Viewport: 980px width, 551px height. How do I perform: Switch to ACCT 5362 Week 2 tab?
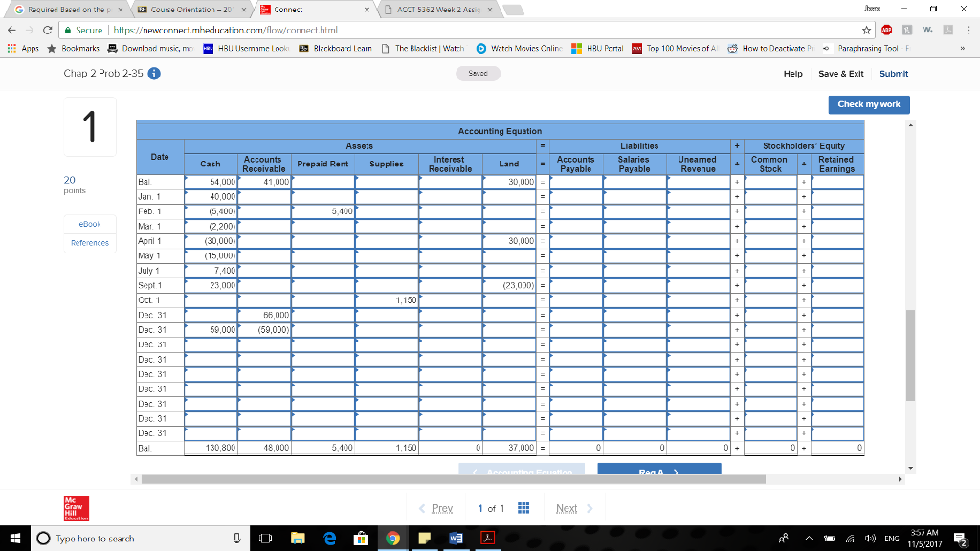point(438,10)
